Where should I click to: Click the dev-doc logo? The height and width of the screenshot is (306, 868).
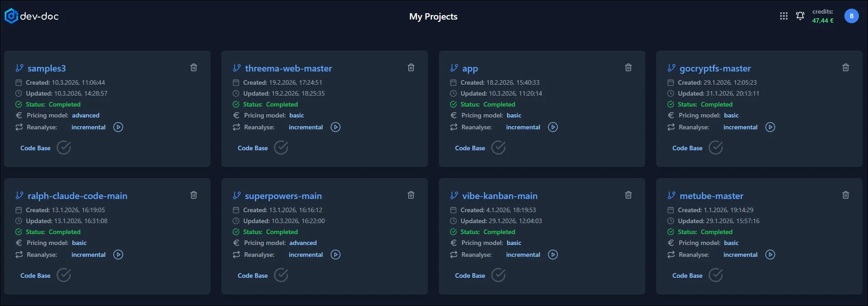(31, 16)
